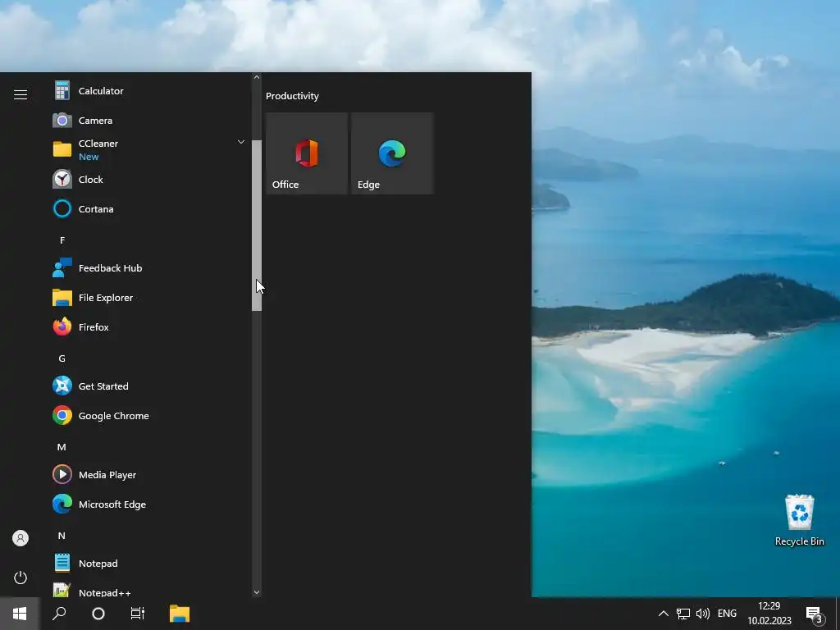
Task: Click the CCleaner folder icon
Action: 62,149
